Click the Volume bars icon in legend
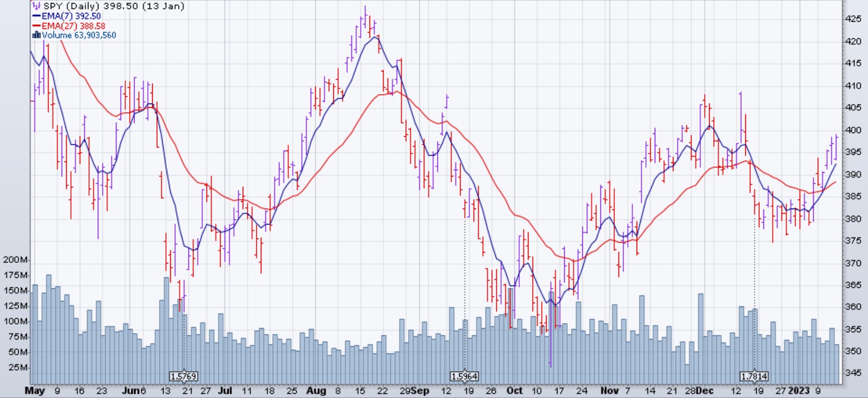The height and width of the screenshot is (398, 868). pos(36,35)
